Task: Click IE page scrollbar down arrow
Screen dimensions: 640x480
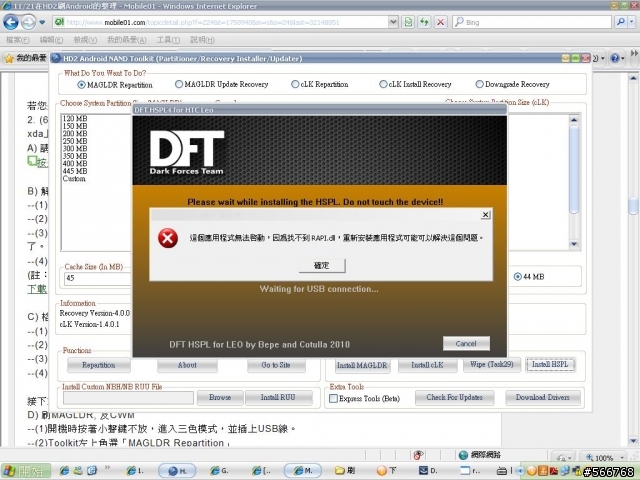Action: tap(633, 441)
